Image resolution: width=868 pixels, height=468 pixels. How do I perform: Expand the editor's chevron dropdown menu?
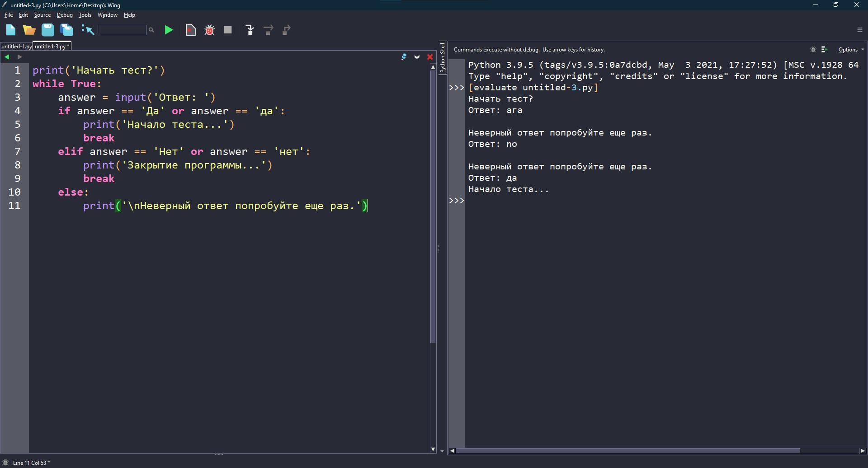coord(417,57)
